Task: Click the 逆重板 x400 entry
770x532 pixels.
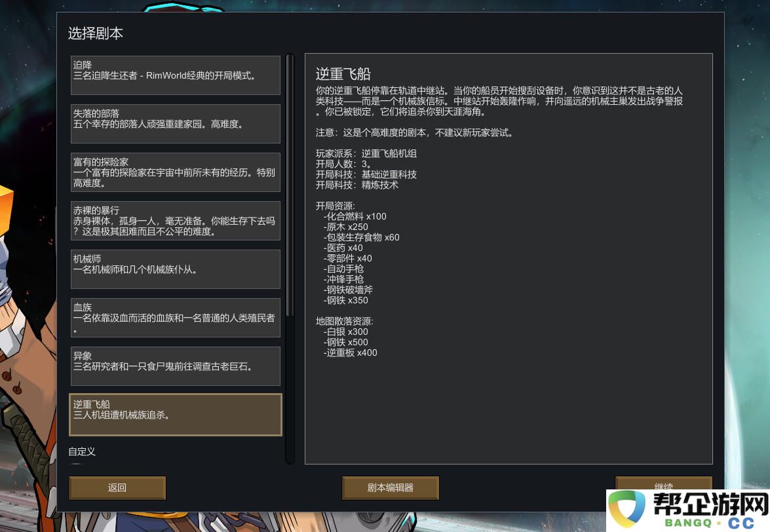Action: (x=350, y=353)
